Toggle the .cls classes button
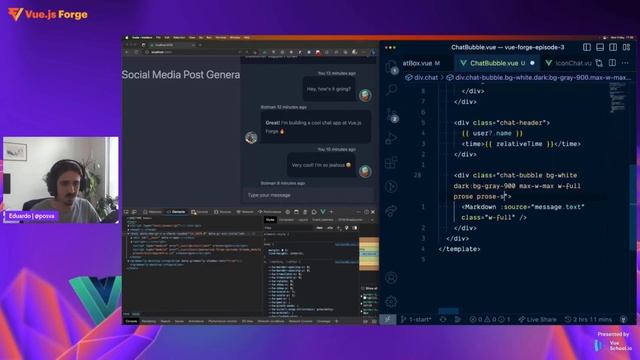Viewport: 640px width, 360px height. (x=330, y=228)
